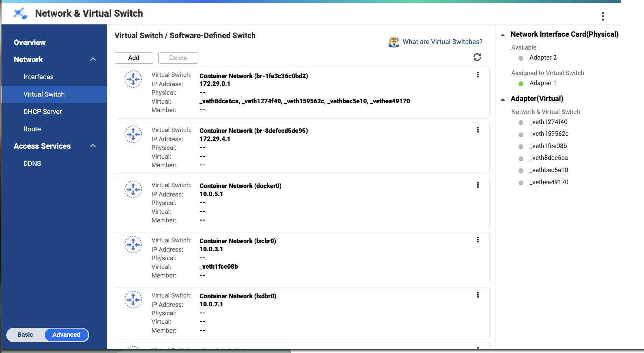644x353 pixels.
Task: Select the _veth1fce08b virtual adapter
Action: [x=548, y=146]
